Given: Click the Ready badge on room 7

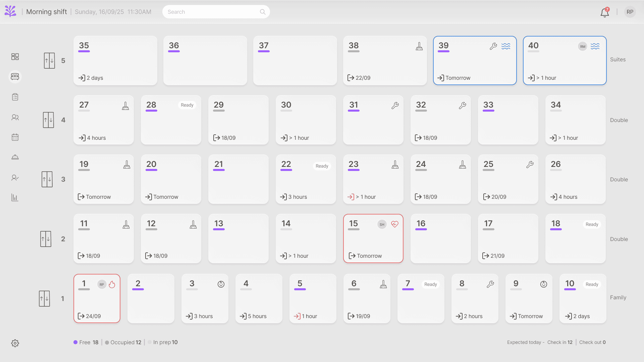Looking at the screenshot, I should click(430, 284).
